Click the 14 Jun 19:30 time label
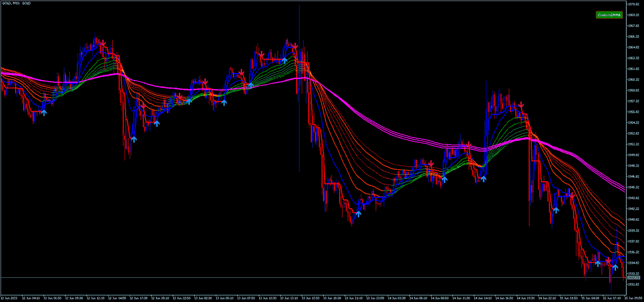Image resolution: width=644 pixels, height=302 pixels. (525, 297)
